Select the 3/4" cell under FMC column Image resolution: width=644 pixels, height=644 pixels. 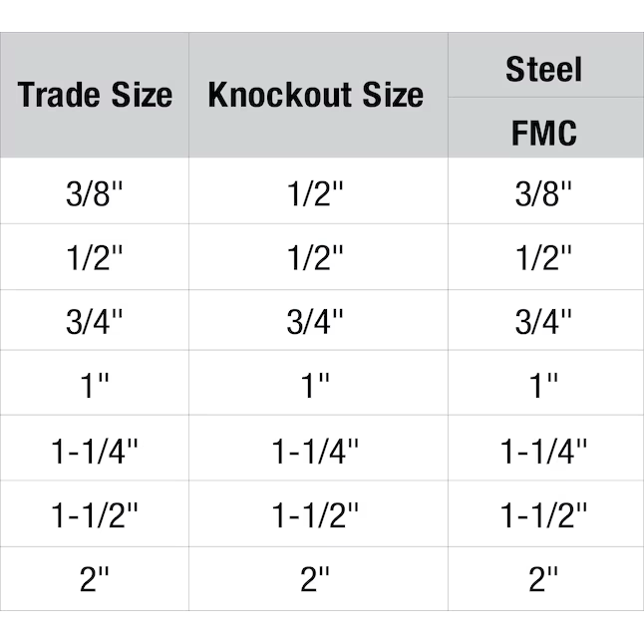pyautogui.click(x=543, y=321)
